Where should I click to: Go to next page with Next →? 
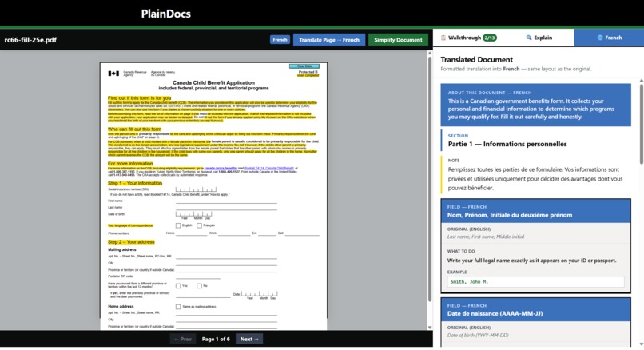coord(249,340)
